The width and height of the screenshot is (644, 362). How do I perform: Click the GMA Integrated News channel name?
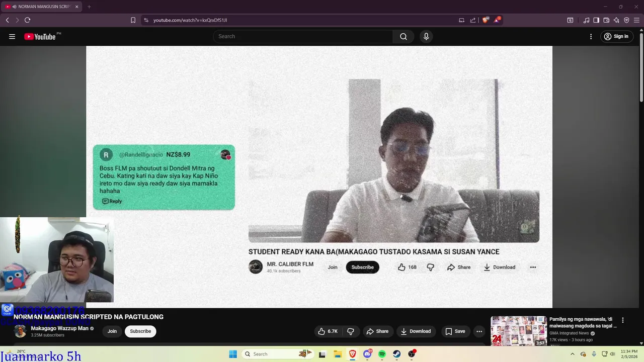coord(569,333)
